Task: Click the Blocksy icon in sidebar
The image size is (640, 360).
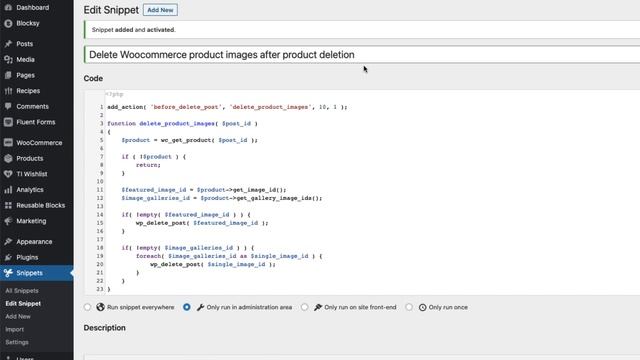Action: [8, 23]
